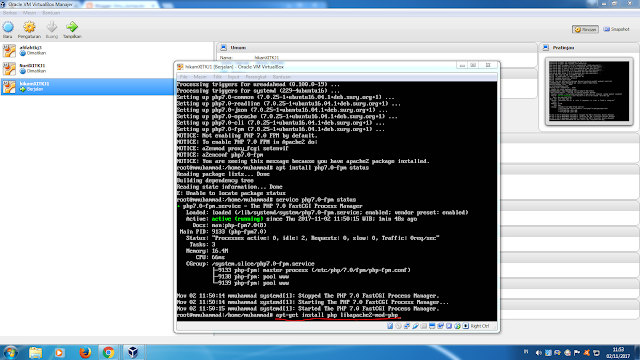
Task: Click keyboard capture icon beside Right Ctrl
Action: pyautogui.click(x=466, y=326)
